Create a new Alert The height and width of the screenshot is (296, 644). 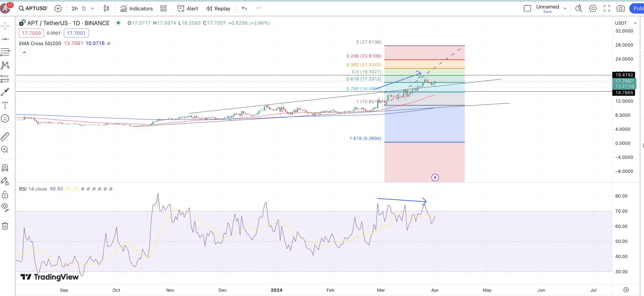188,9
